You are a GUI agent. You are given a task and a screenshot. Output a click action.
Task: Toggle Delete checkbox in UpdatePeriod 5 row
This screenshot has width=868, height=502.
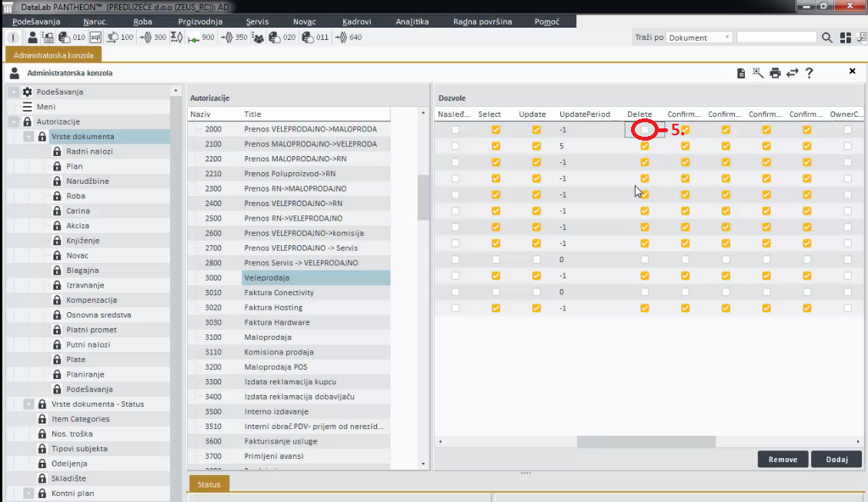[x=645, y=146]
